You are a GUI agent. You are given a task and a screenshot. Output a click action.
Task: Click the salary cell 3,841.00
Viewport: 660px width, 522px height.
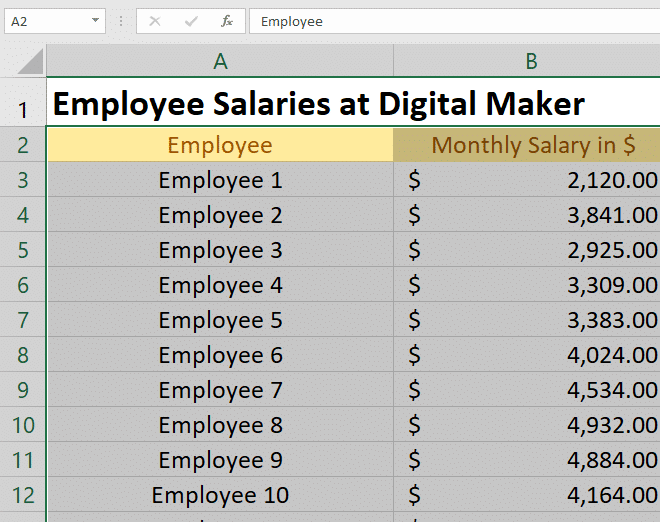[x=527, y=215]
